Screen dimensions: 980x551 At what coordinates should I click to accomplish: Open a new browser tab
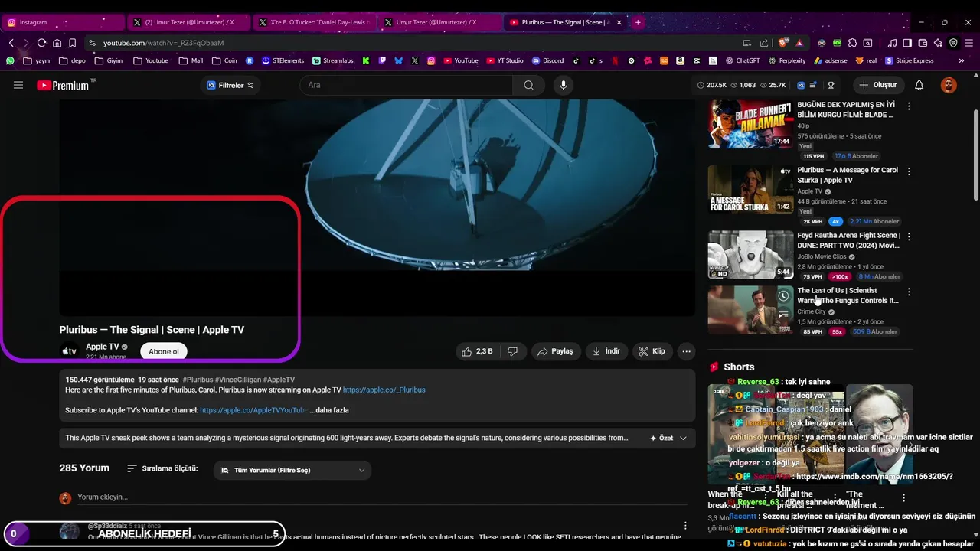[x=638, y=22]
